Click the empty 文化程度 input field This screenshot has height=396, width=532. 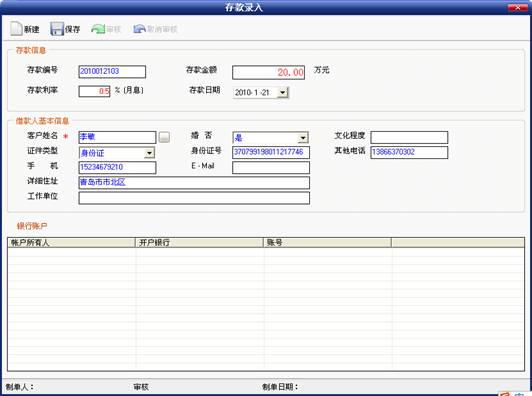(409, 137)
